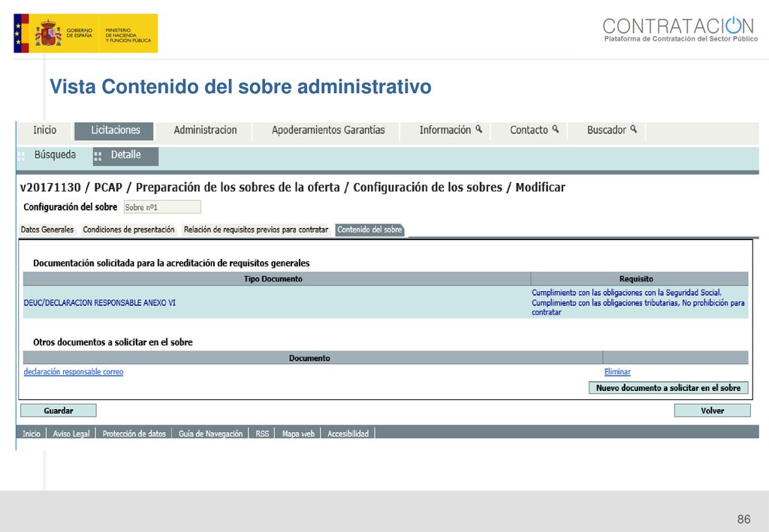Click the Gobierno de España logo
The width and height of the screenshot is (769, 532).
point(86,33)
